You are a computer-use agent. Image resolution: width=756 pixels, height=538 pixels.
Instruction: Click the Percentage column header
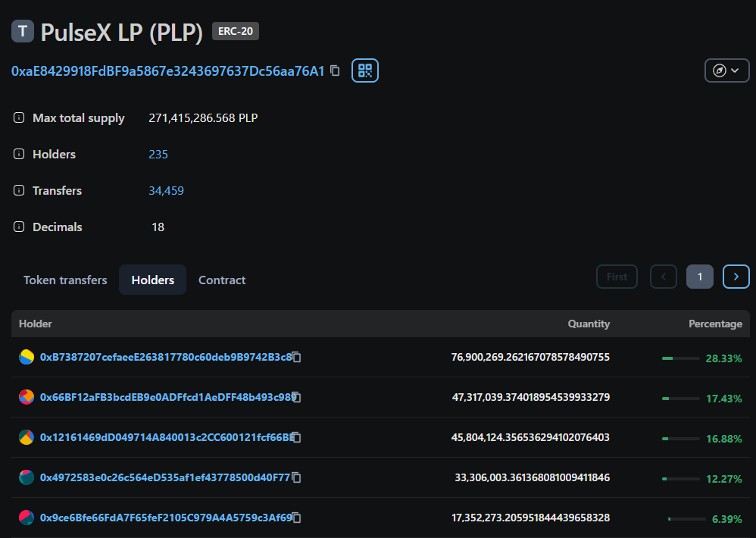tap(715, 324)
